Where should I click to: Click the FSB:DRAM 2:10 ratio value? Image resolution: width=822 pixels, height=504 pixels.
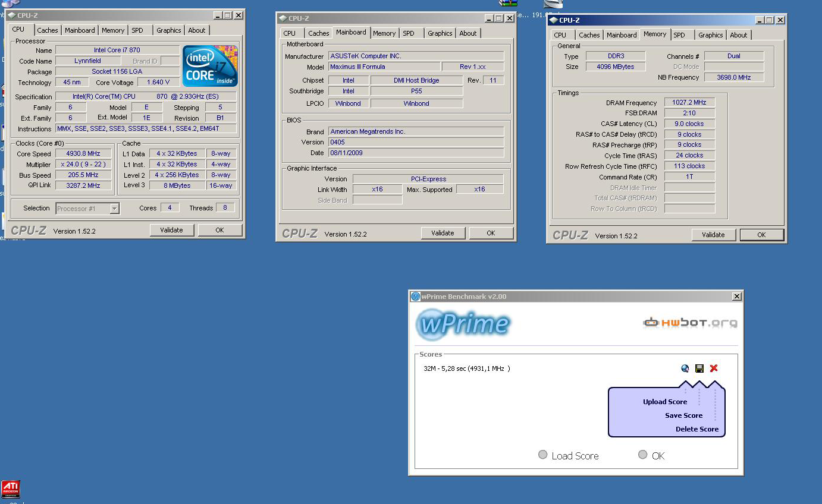[689, 113]
